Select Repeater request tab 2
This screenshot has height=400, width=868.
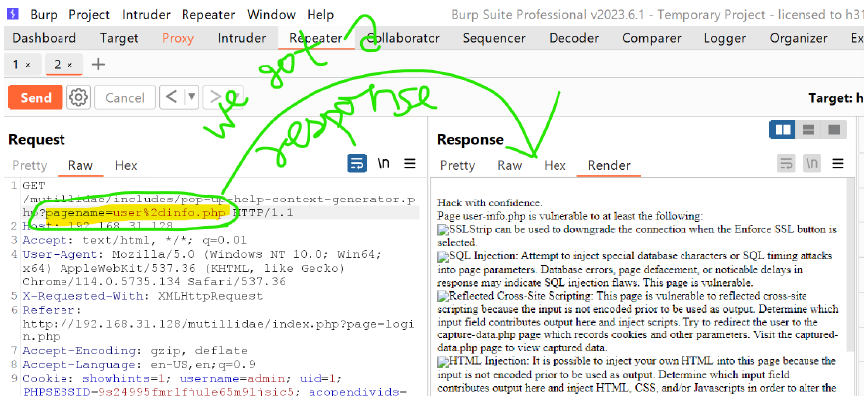pos(57,65)
